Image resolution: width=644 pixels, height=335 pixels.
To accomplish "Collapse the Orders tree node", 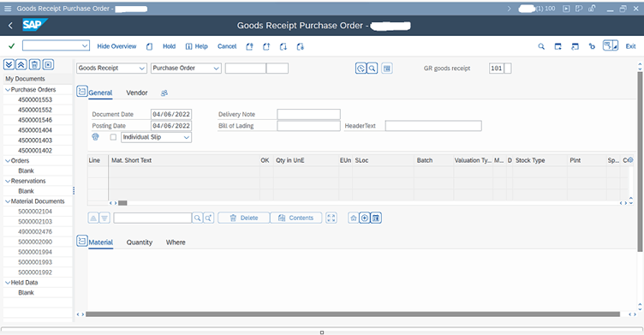I will point(8,161).
